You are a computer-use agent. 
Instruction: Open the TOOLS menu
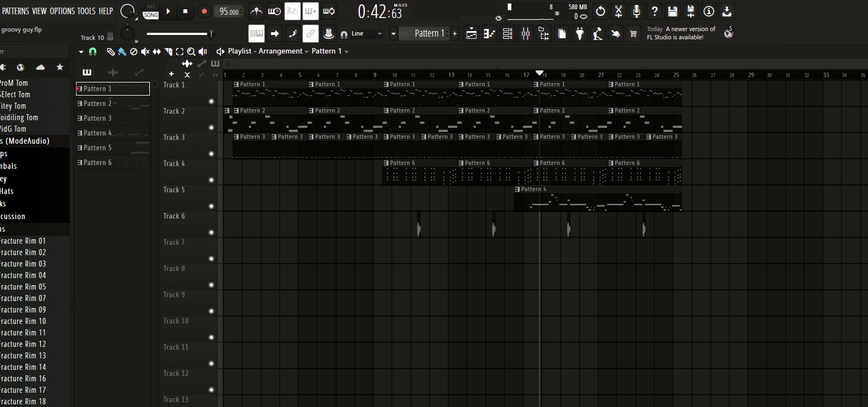tap(86, 11)
